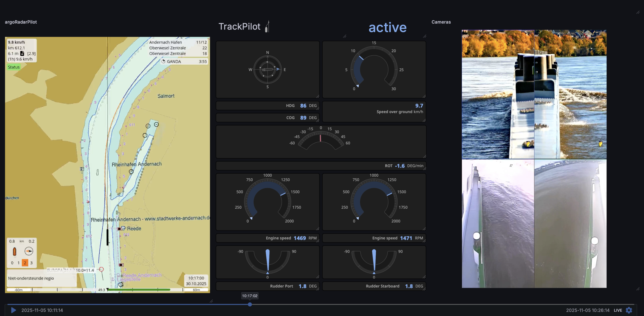644x316 pixels.
Task: Select range level 2 on map
Action: click(25, 263)
